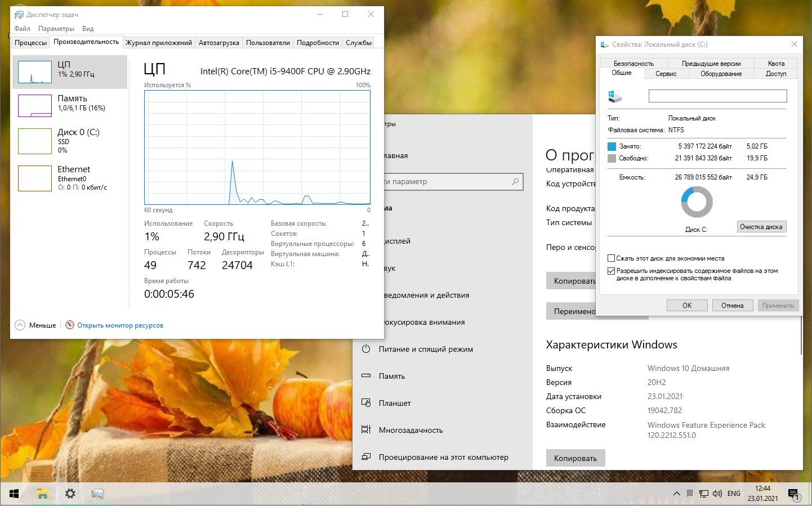Open the taskbar clock showing 12:44

point(762,494)
